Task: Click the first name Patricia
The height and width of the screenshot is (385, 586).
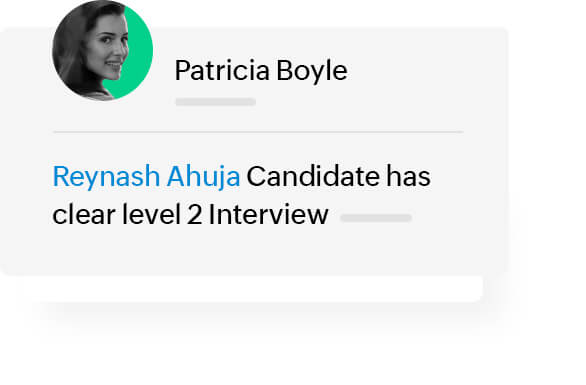Action: (222, 70)
